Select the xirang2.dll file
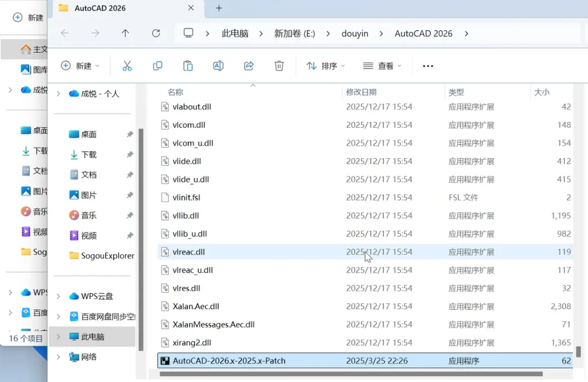 [x=365, y=343]
